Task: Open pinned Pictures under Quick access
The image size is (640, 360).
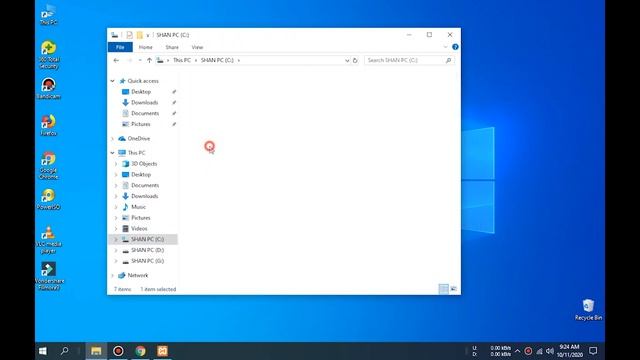Action: pyautogui.click(x=140, y=124)
